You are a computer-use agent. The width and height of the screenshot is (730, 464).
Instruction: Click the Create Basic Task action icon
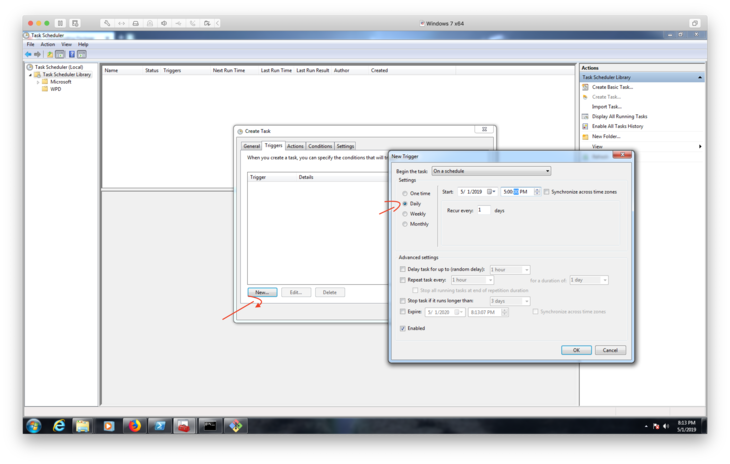(585, 87)
